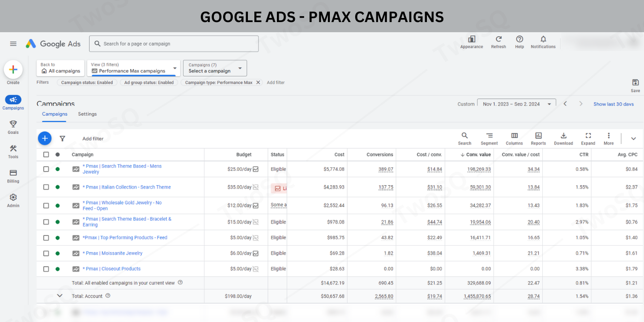Open the custom date range dropdown
This screenshot has width=644, height=322.
pyautogui.click(x=517, y=104)
